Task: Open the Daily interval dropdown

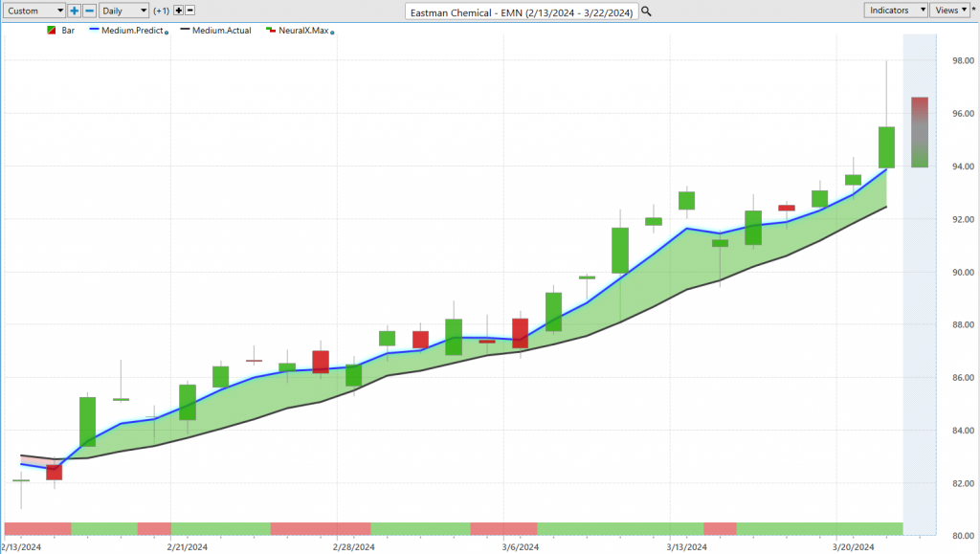Action: coord(123,11)
